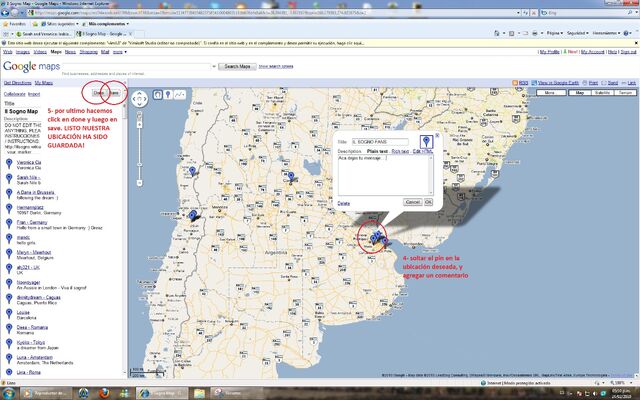Select the Map view type
640x400 pixels.
(x=580, y=93)
